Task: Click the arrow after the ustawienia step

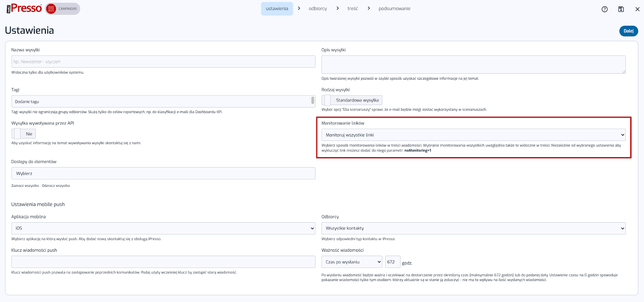Action: pyautogui.click(x=299, y=8)
